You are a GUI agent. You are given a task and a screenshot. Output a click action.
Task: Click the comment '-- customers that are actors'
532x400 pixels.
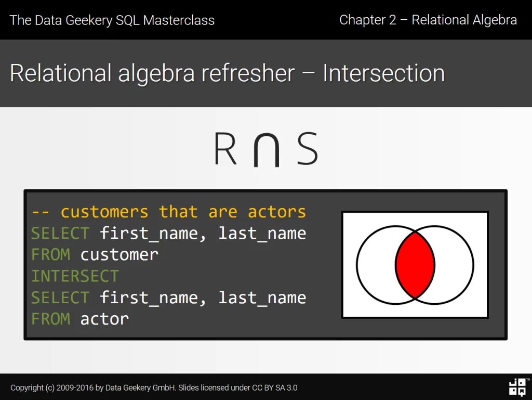[x=169, y=212]
